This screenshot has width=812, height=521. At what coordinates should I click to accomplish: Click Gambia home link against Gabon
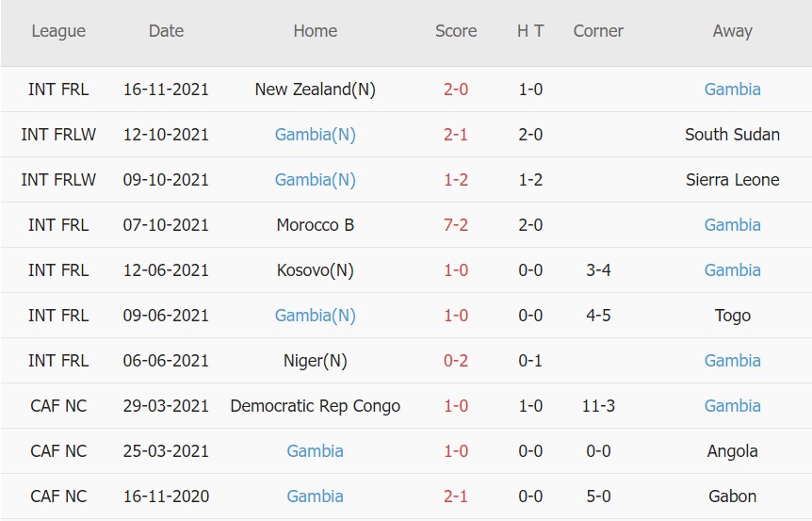315,497
